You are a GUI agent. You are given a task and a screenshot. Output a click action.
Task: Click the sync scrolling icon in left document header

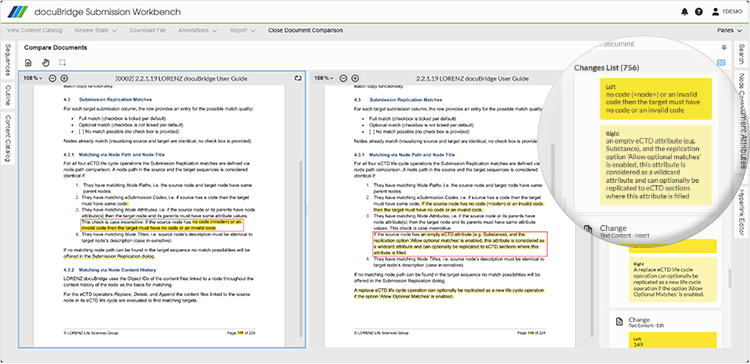click(x=298, y=78)
